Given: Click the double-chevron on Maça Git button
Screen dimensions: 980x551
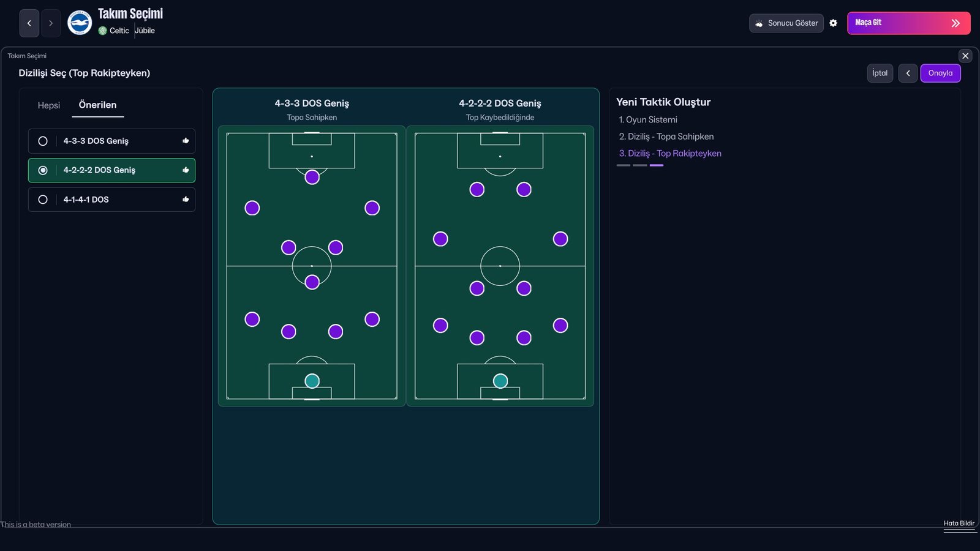Looking at the screenshot, I should (955, 23).
